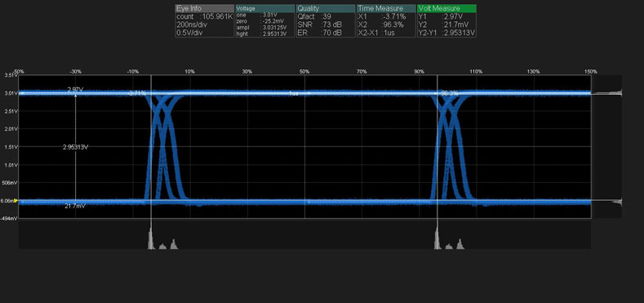Select the Time Measure panel header

386,9
